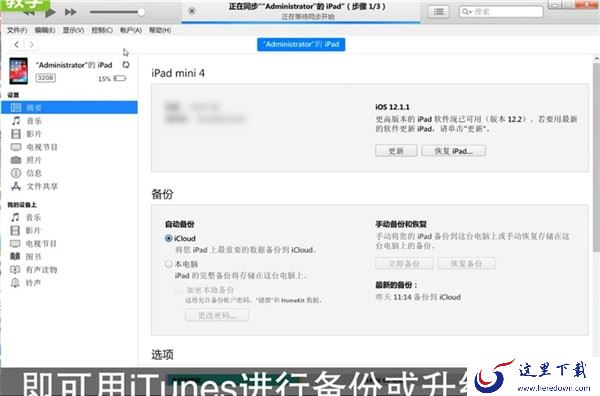The width and height of the screenshot is (600, 396).
Task: Open the 帐户(A) menu
Action: pos(131,30)
